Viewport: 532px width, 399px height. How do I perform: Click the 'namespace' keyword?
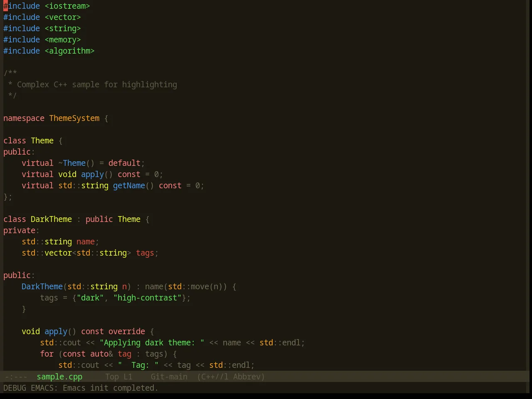pos(24,118)
